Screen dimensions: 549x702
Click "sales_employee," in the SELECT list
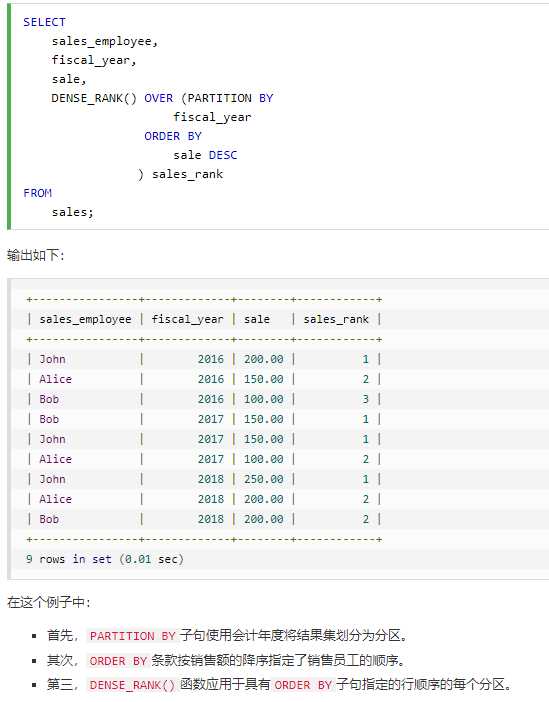pyautogui.click(x=104, y=41)
